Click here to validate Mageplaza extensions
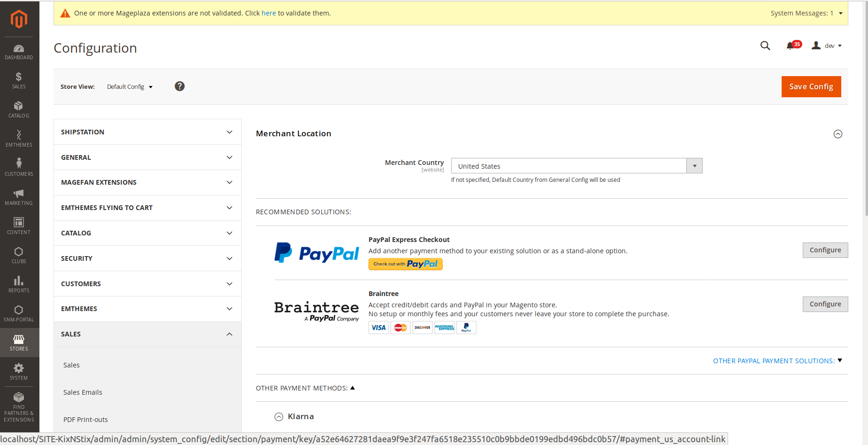868x445 pixels. (x=269, y=13)
